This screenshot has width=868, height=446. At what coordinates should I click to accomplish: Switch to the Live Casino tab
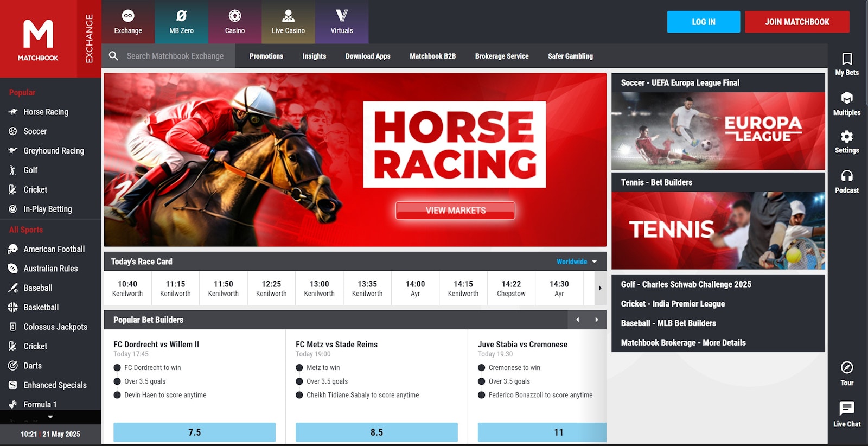(x=288, y=22)
